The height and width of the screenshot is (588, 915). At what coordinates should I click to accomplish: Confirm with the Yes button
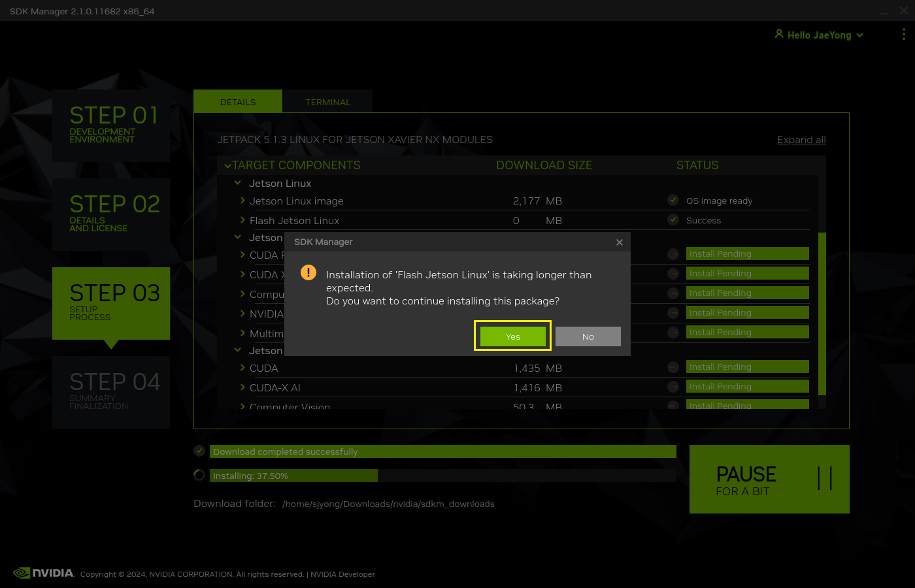pos(513,336)
